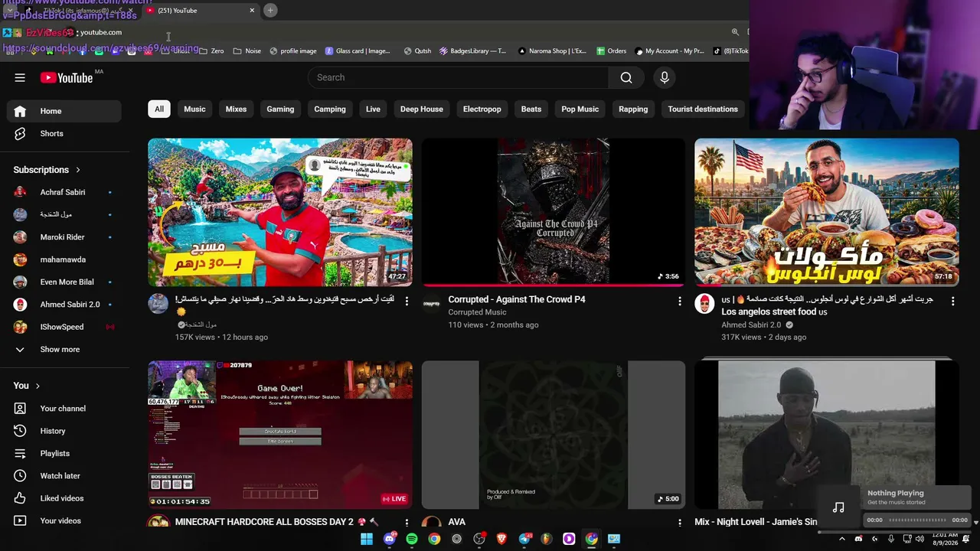Open the Home section in sidebar

pyautogui.click(x=64, y=111)
